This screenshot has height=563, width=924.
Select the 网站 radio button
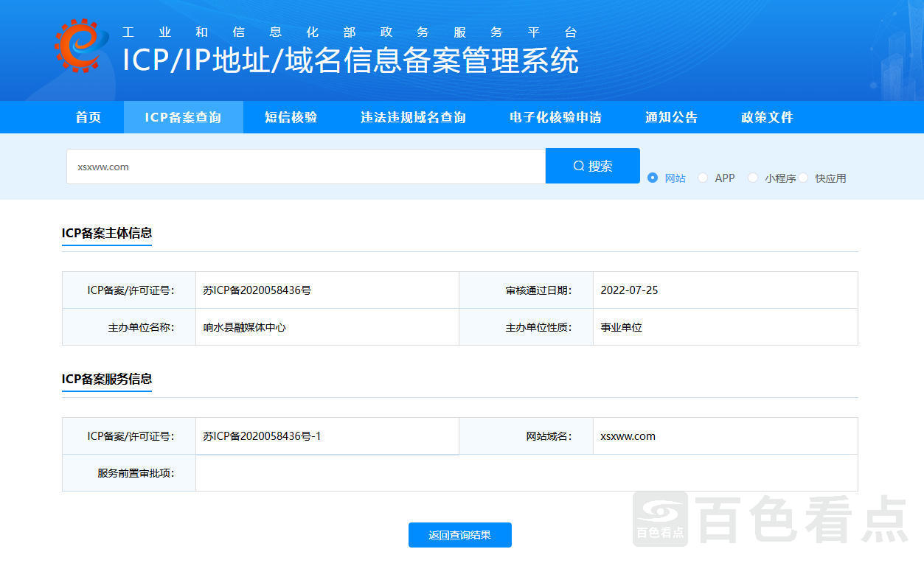[x=652, y=178]
